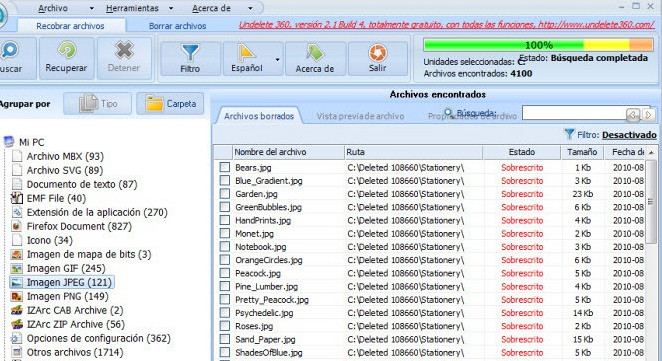Select Documento de texto (87) category

tap(82, 184)
